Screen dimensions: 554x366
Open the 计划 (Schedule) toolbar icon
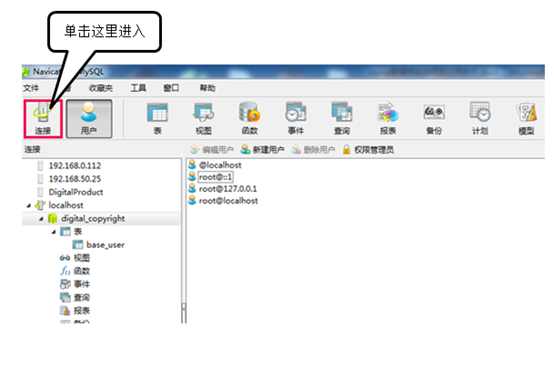point(480,119)
